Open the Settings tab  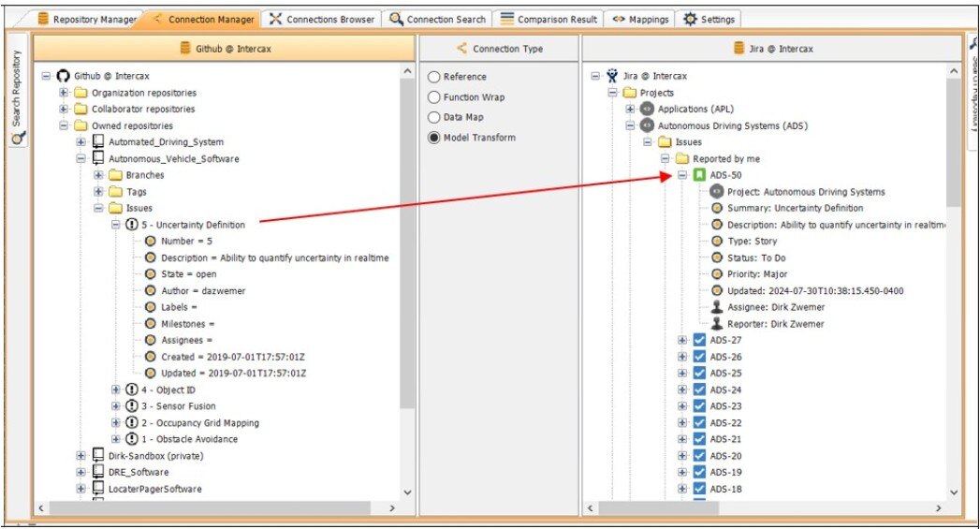pos(709,19)
